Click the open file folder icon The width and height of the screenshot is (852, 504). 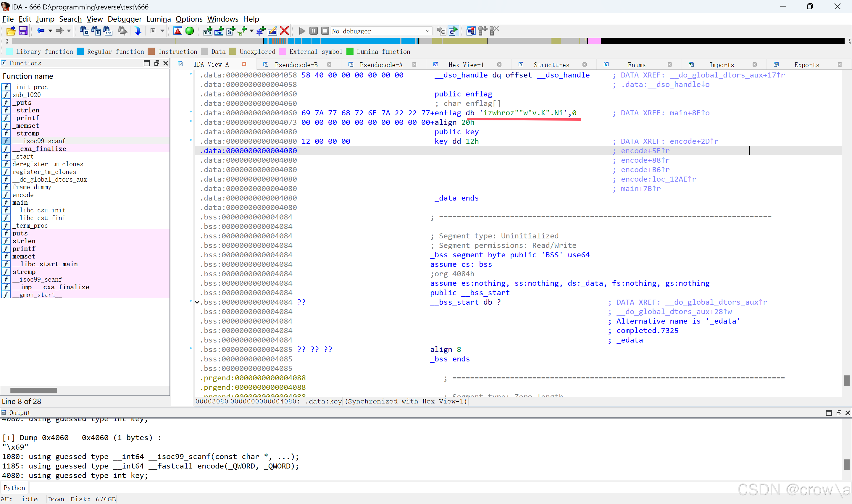pyautogui.click(x=11, y=31)
